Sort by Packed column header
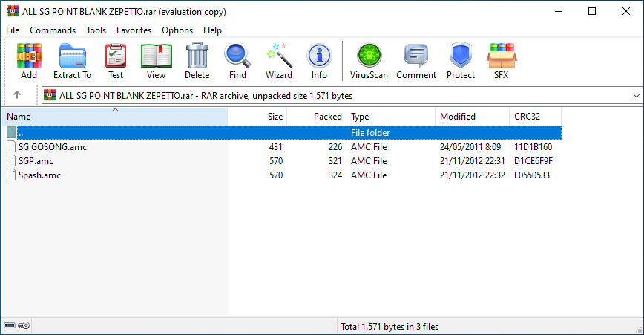Viewport: 644px width, 335px height. [317, 117]
